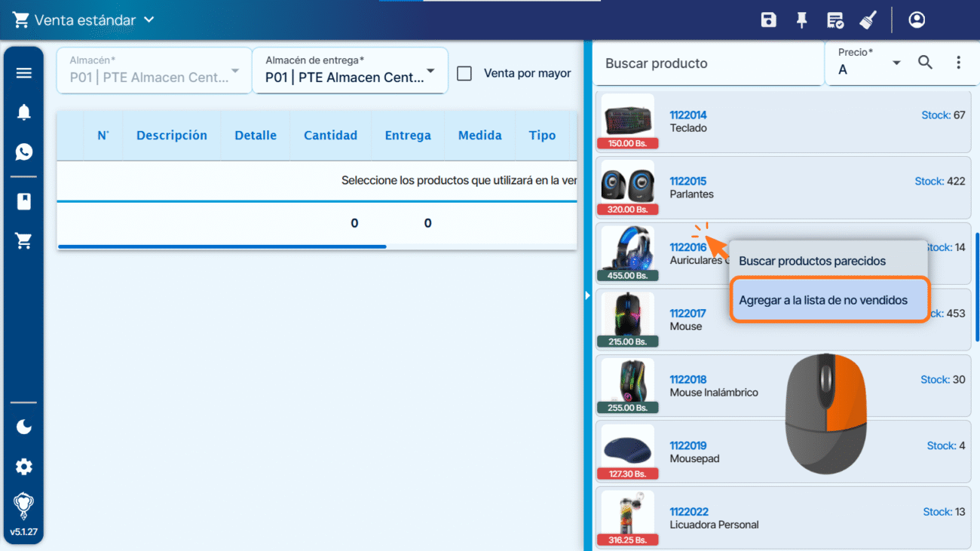Click the pin icon in top bar
The image size is (980, 551).
tap(802, 20)
